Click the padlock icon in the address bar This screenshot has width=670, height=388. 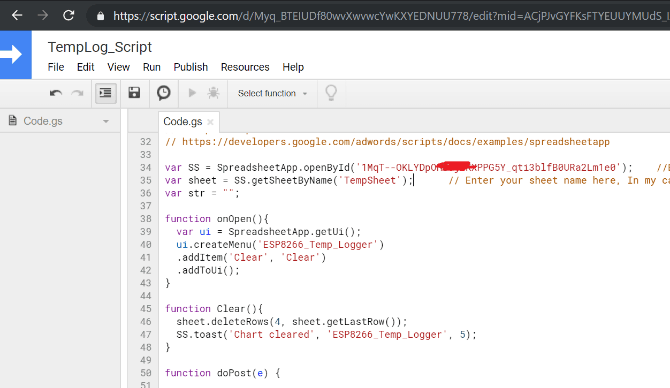point(100,16)
